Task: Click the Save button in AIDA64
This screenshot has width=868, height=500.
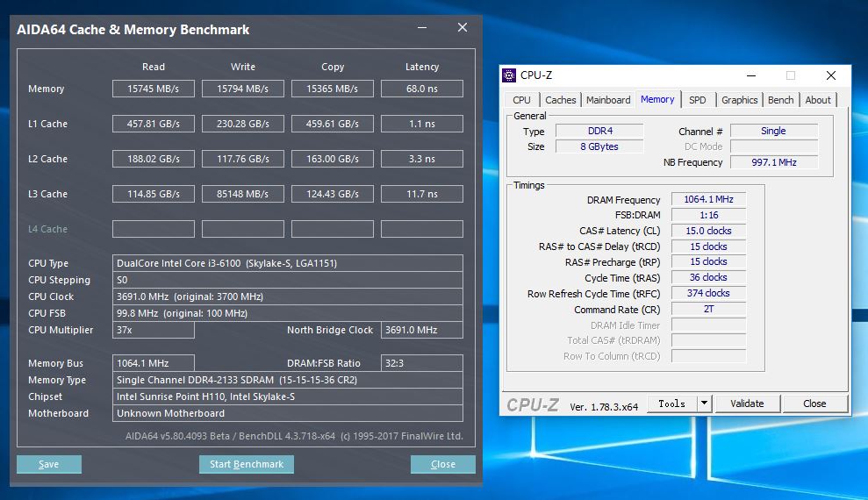Action: [49, 464]
